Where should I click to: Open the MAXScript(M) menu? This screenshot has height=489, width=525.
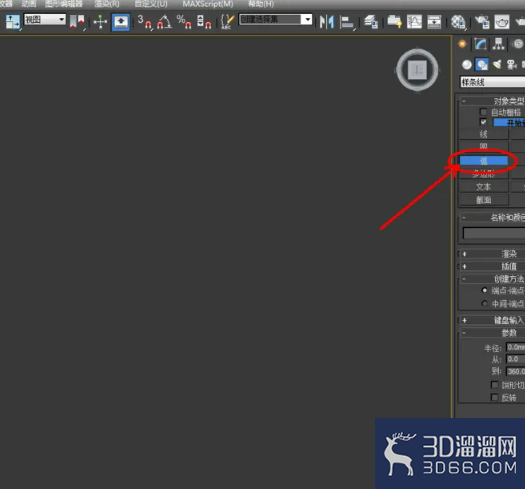tap(208, 4)
